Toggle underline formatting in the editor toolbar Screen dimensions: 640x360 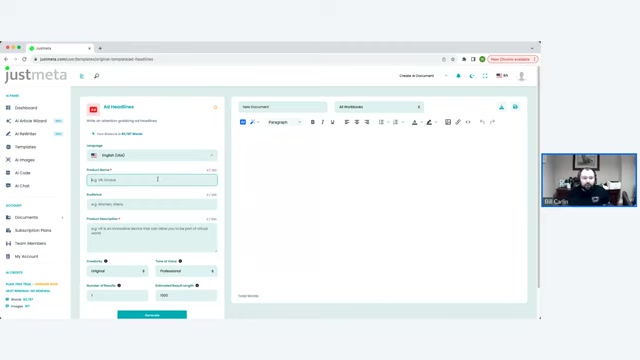pyautogui.click(x=333, y=122)
